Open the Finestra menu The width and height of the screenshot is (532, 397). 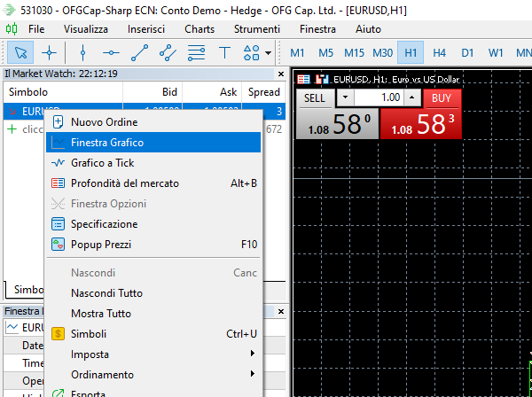317,29
